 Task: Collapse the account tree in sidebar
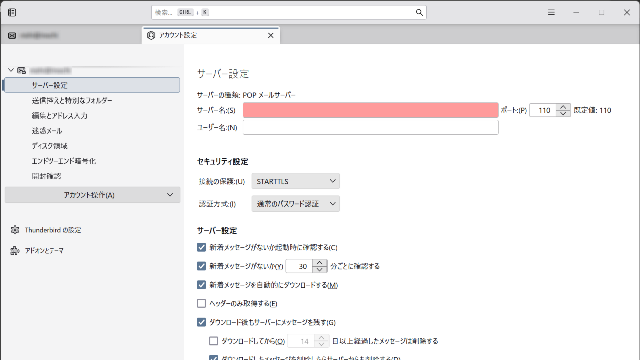[11, 70]
